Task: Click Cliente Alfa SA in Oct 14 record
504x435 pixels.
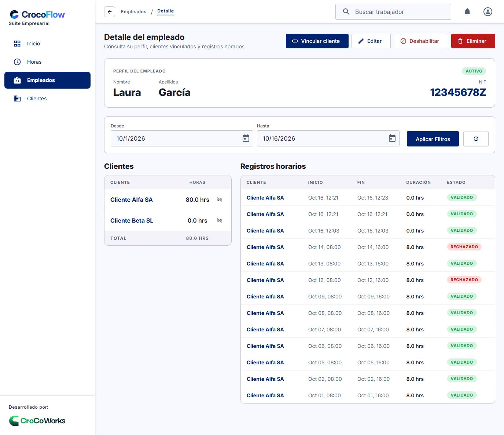Action: (265, 247)
